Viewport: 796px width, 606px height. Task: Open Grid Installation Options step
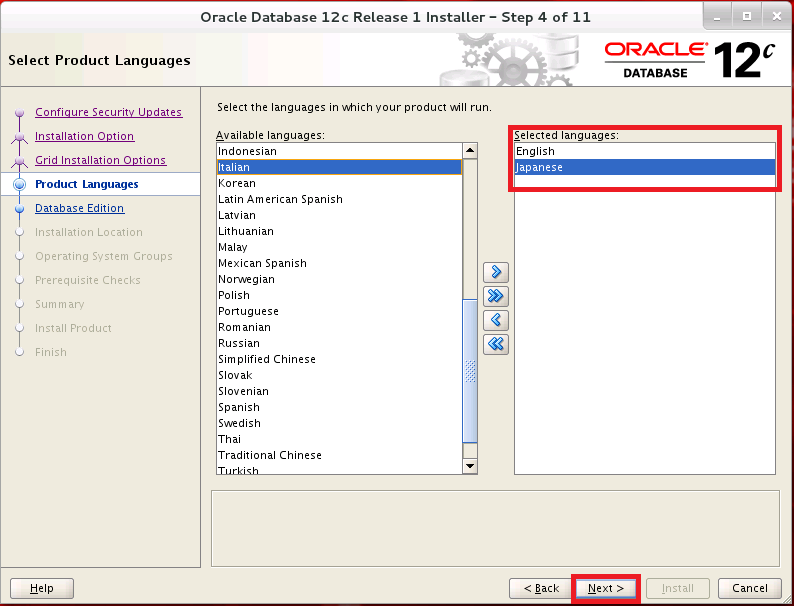(101, 160)
